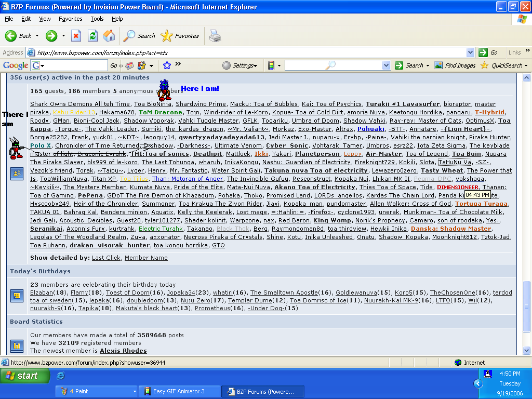This screenshot has width=532, height=399.
Task: Click the page icon in address bar
Action: click(x=31, y=52)
